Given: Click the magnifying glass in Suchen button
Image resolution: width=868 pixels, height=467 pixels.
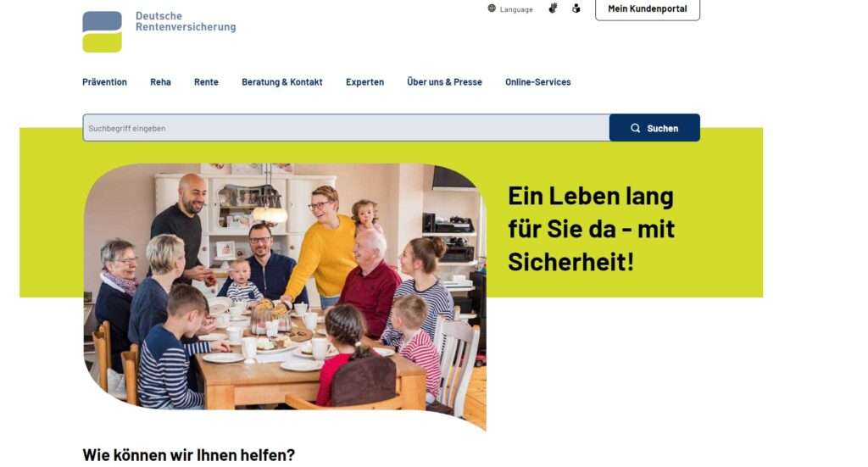Looking at the screenshot, I should (x=635, y=128).
